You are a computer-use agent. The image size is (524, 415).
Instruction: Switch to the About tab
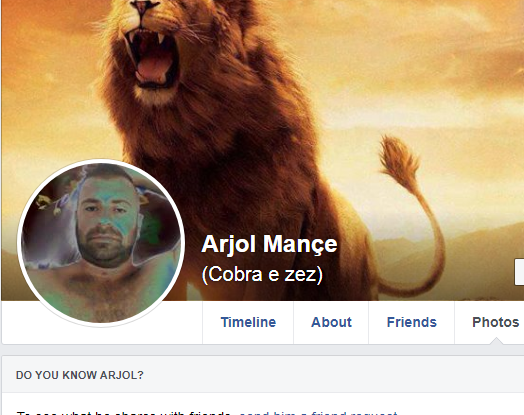point(331,322)
